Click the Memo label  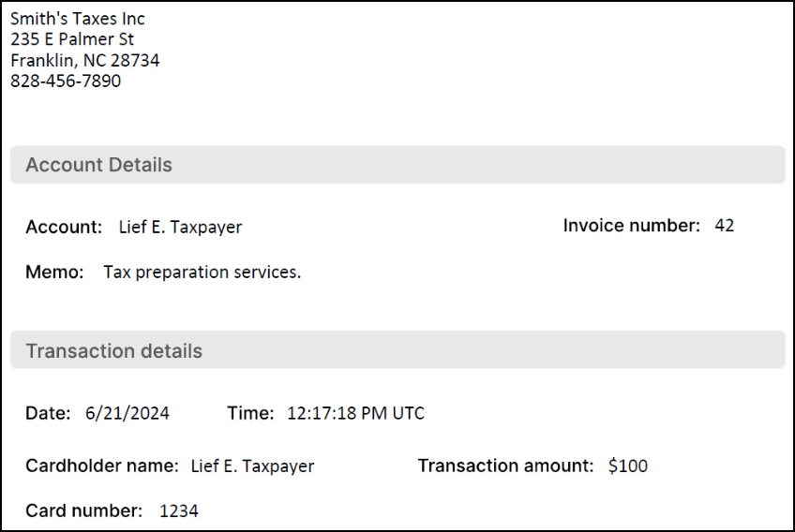coord(54,272)
